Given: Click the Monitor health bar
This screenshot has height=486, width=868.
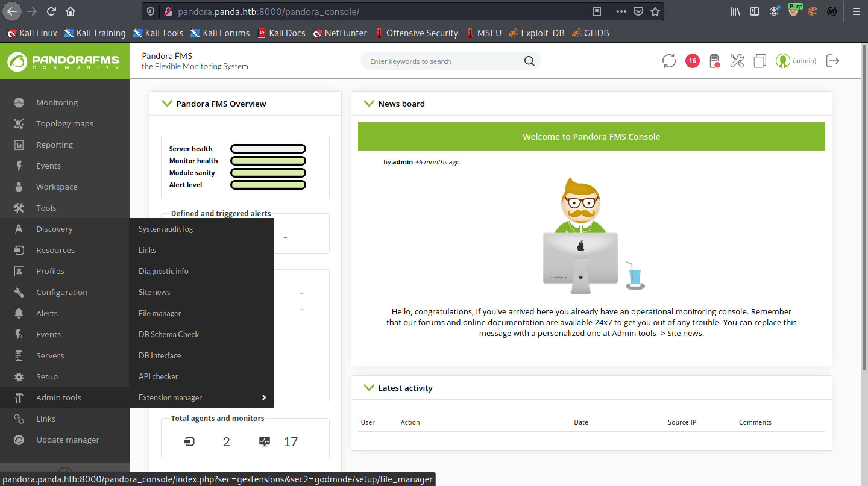Looking at the screenshot, I should (x=268, y=160).
